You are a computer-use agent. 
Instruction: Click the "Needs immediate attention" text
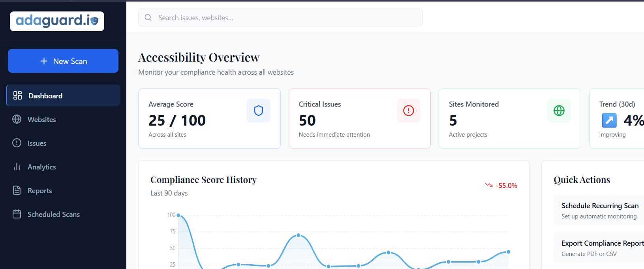pyautogui.click(x=334, y=135)
